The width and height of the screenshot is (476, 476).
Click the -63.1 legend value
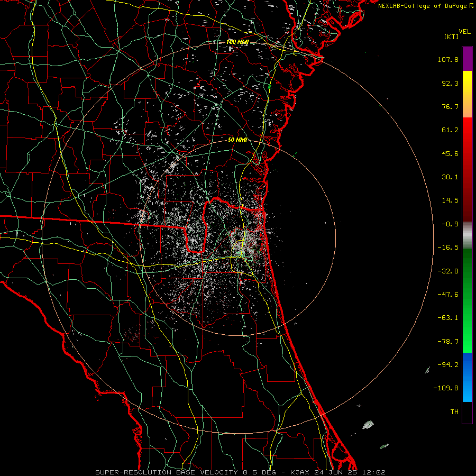[x=448, y=318]
